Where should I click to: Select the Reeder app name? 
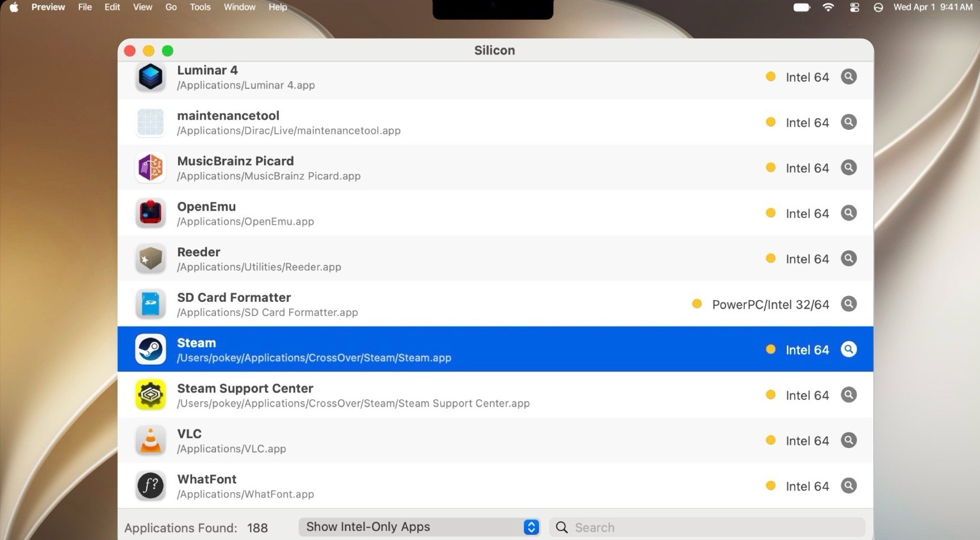coord(198,252)
